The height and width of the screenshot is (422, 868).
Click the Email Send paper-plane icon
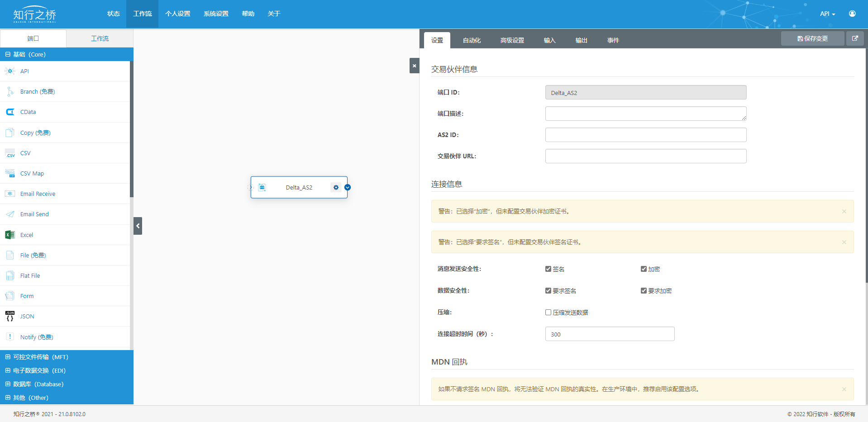[10, 214]
